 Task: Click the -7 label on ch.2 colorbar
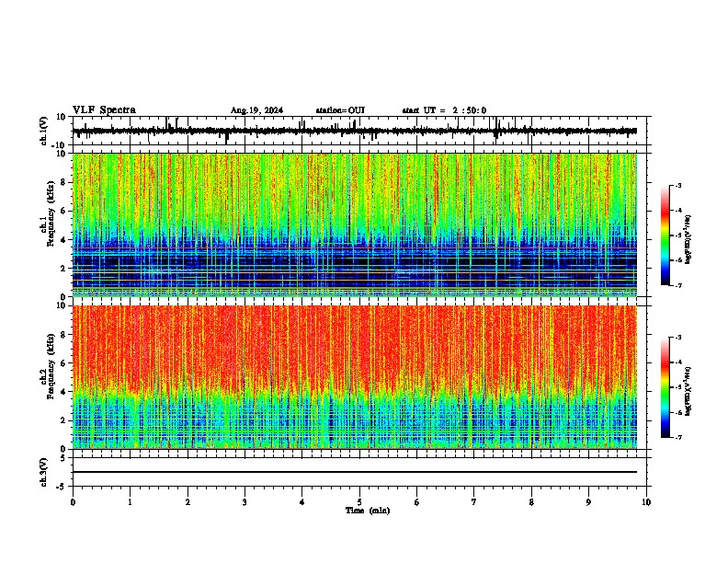click(678, 437)
